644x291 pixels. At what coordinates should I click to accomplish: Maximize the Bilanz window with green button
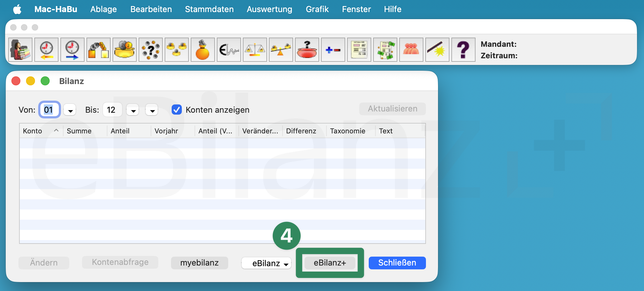click(x=45, y=81)
